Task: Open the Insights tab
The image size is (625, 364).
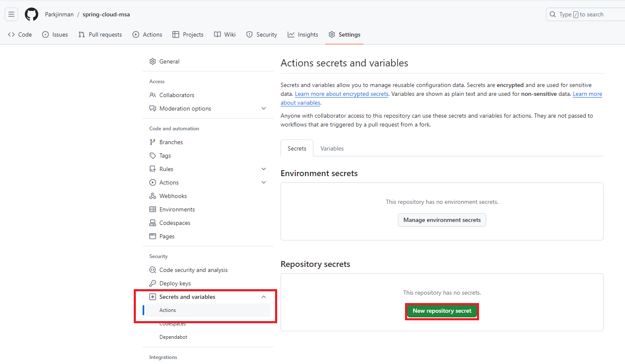Action: click(303, 34)
